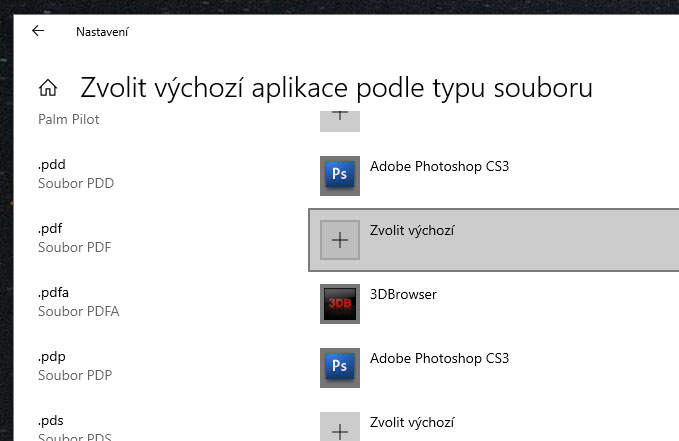This screenshot has height=441, width=679.
Task: Choose the 'Zvolit výchozí' label for .pdf
Action: click(x=412, y=230)
